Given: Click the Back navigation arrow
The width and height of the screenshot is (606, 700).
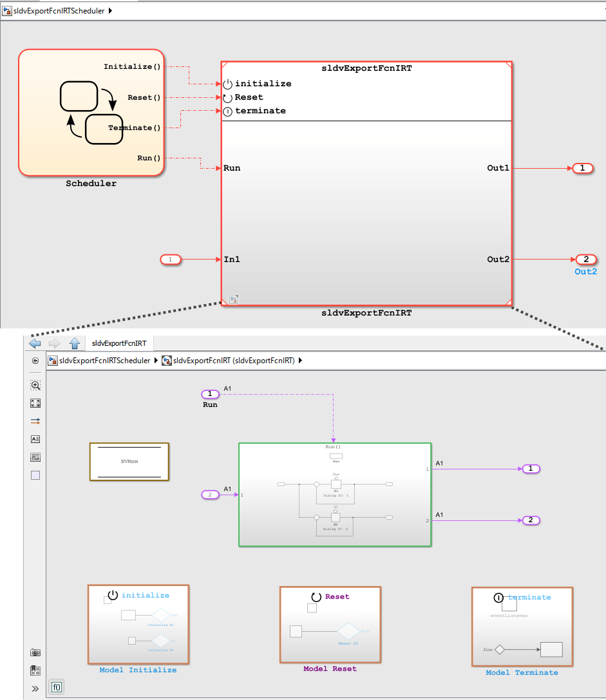Looking at the screenshot, I should [x=35, y=343].
